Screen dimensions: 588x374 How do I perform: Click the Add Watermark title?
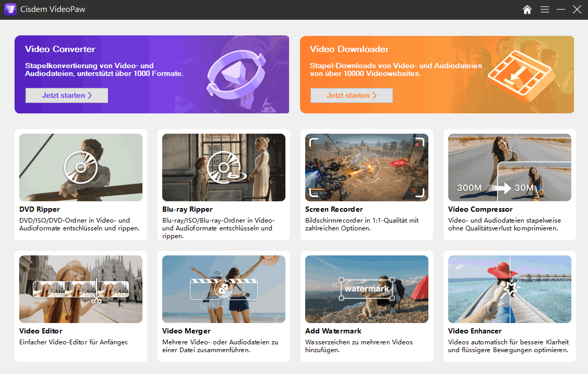333,331
